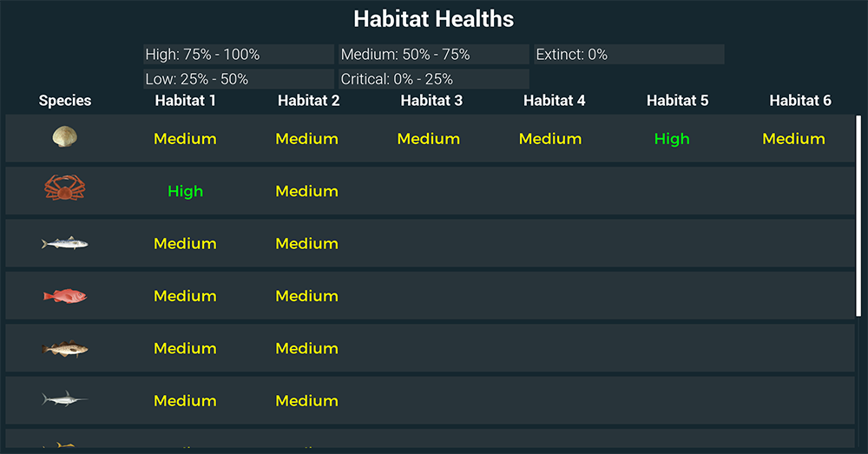This screenshot has height=454, width=868.
Task: Click the Habitat Healths title
Action: tap(434, 19)
